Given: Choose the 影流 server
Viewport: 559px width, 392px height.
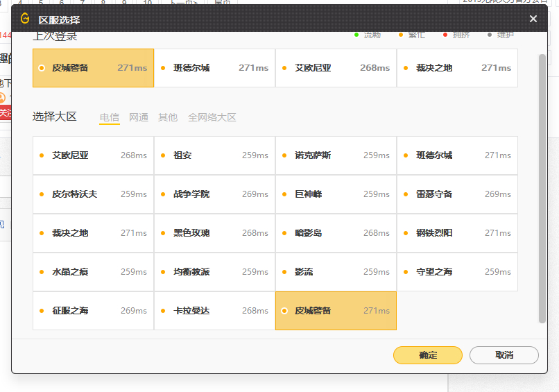Looking at the screenshot, I should pos(336,272).
